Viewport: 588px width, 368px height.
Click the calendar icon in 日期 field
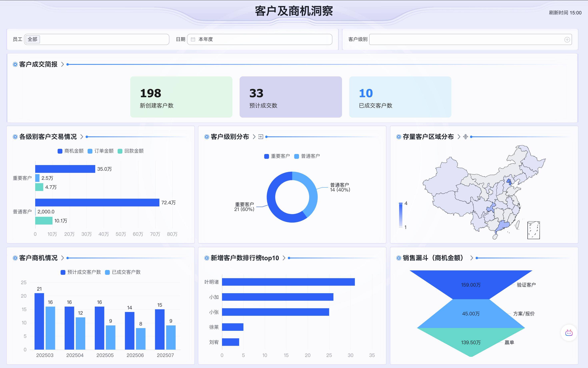tap(193, 39)
